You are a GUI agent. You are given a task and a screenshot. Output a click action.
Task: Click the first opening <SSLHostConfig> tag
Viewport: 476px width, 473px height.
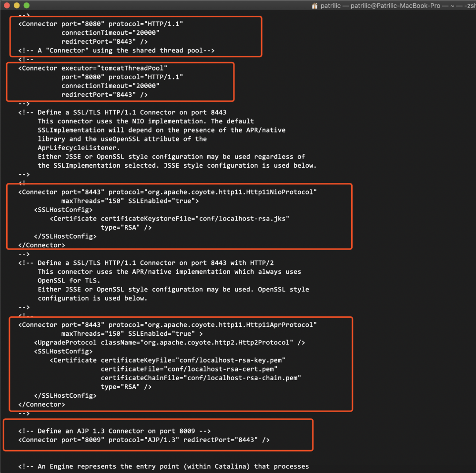pyautogui.click(x=63, y=210)
